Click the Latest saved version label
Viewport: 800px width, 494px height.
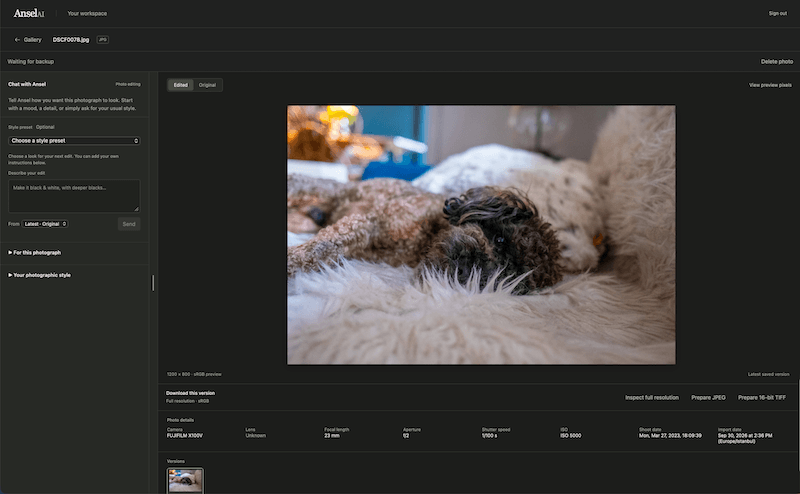[768, 374]
